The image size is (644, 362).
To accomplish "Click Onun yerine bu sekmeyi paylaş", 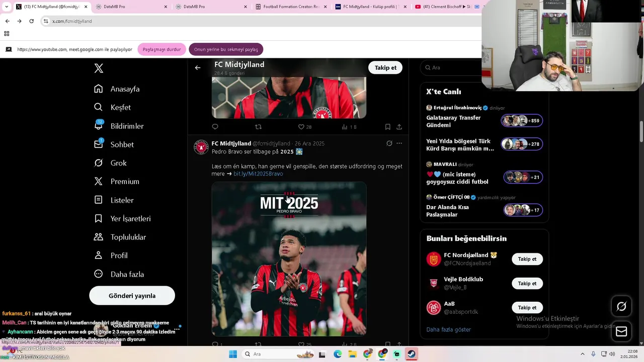I will pos(226,49).
